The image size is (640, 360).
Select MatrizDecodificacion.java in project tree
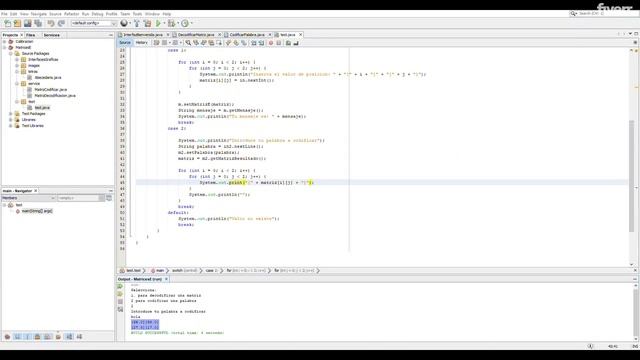pyautogui.click(x=55, y=96)
